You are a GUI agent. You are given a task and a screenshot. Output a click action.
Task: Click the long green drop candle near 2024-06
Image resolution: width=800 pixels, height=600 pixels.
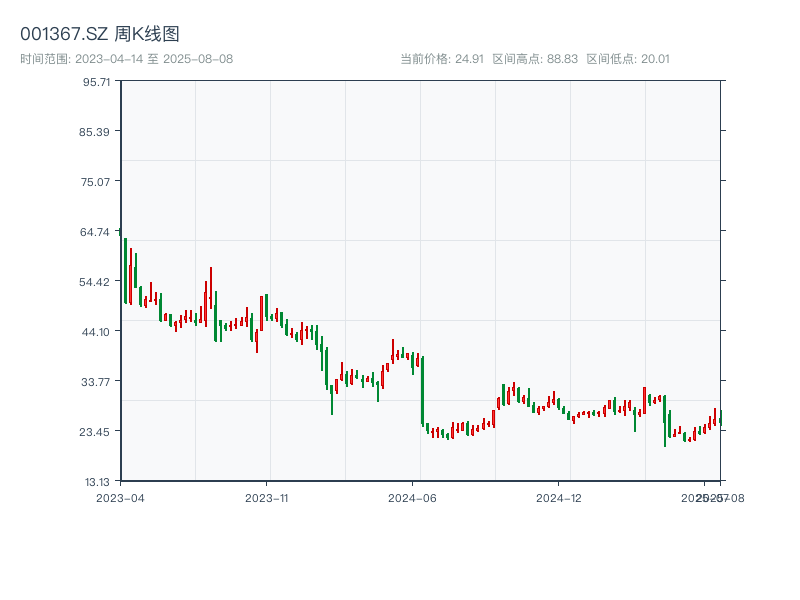[x=422, y=390]
